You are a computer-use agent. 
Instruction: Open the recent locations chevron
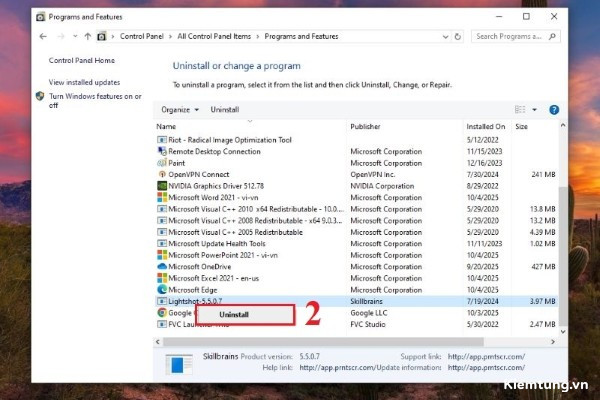(75, 36)
